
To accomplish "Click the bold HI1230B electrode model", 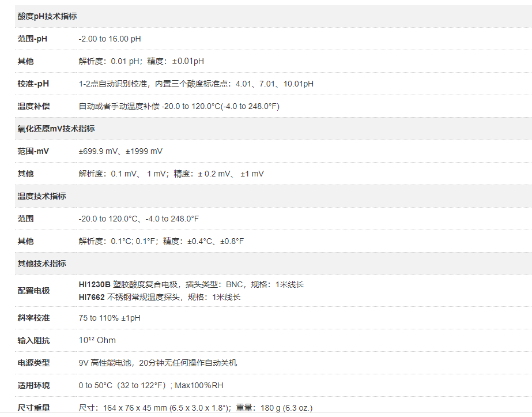I will [95, 284].
